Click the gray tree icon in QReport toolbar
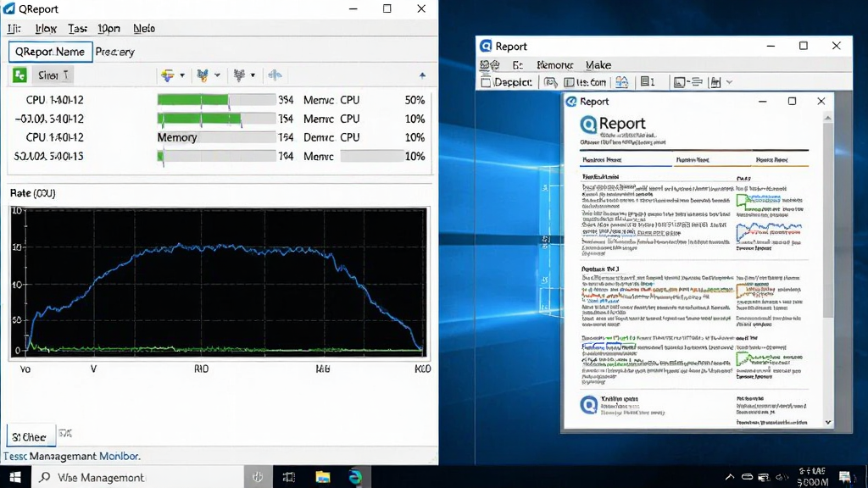 point(239,75)
